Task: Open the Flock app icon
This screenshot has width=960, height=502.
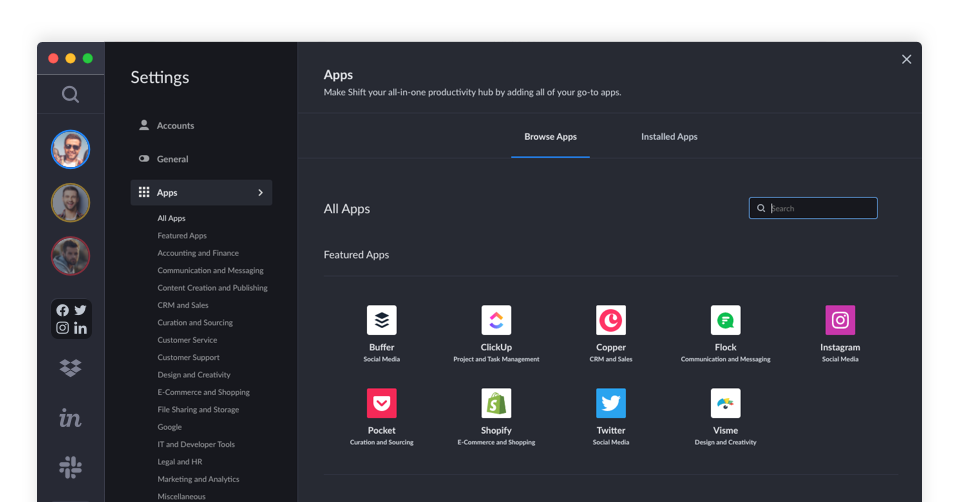Action: click(726, 320)
